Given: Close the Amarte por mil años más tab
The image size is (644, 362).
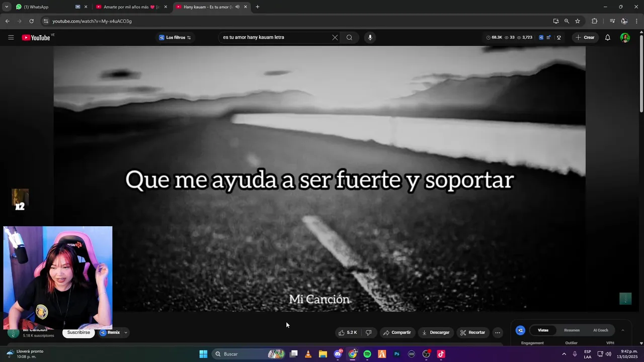Looking at the screenshot, I should click(x=166, y=7).
